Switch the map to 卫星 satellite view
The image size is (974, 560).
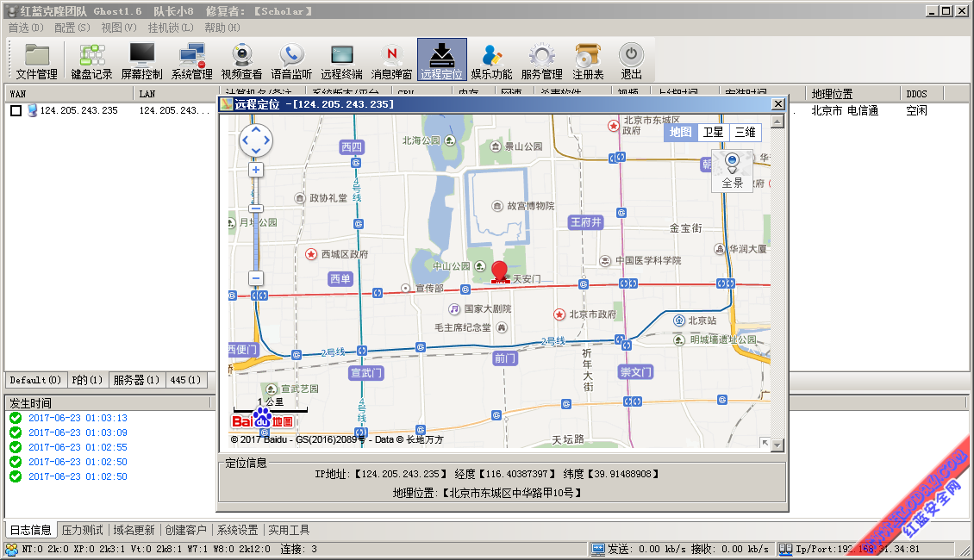coord(713,132)
